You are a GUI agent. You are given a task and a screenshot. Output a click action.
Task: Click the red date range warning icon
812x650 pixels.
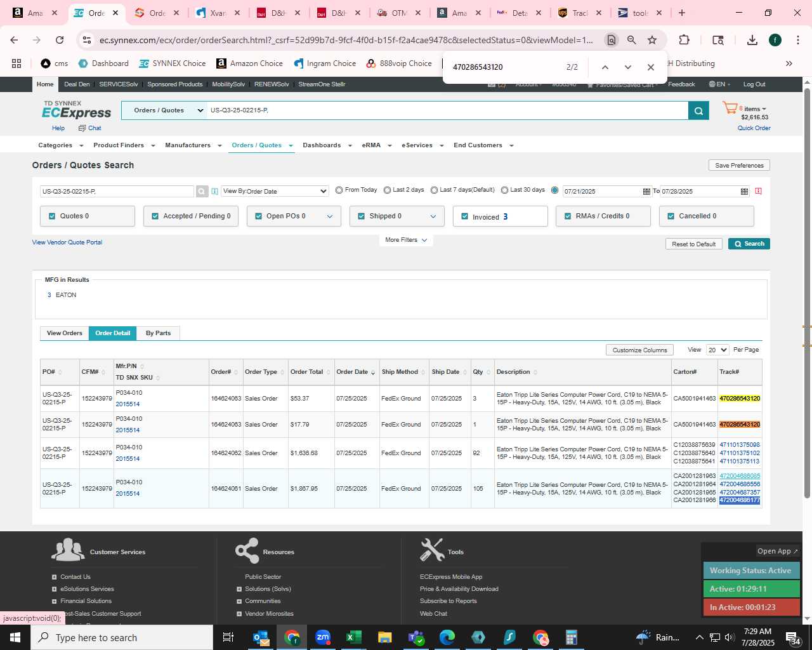[x=758, y=191]
